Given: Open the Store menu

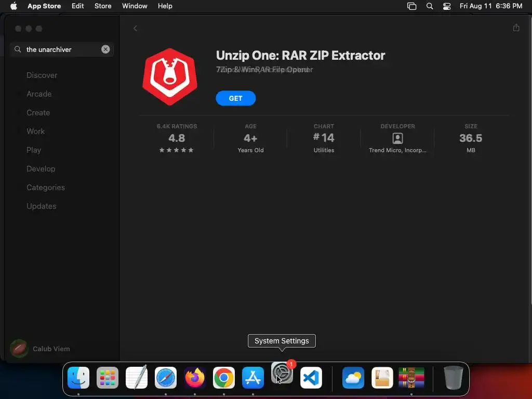Looking at the screenshot, I should point(103,6).
